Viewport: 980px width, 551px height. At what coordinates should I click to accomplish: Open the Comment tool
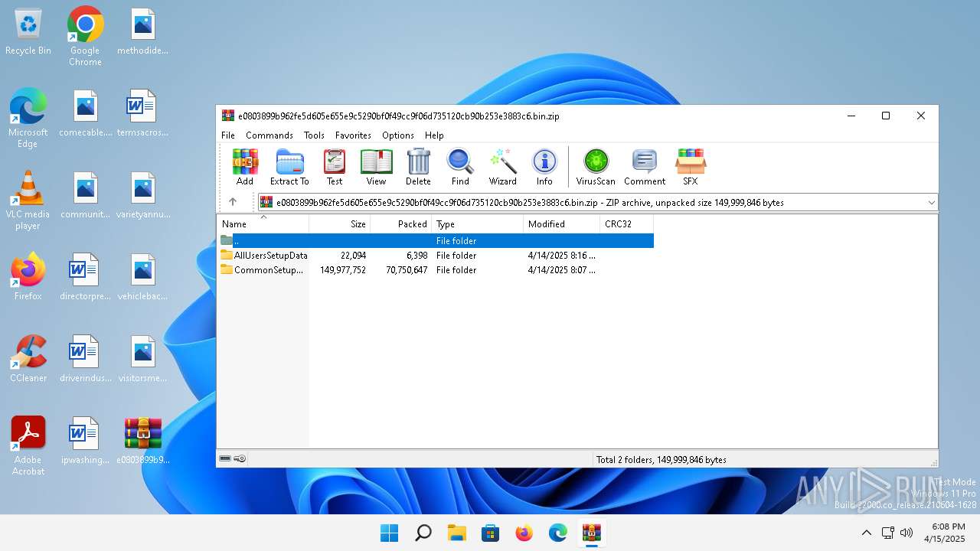point(645,167)
